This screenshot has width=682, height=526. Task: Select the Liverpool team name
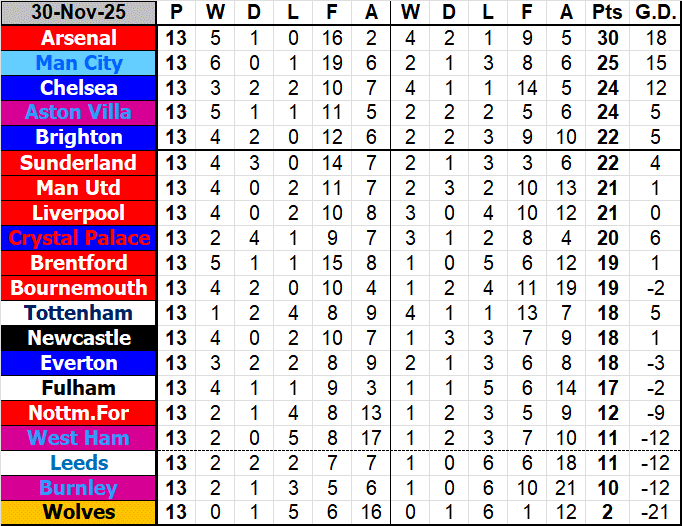[79, 213]
